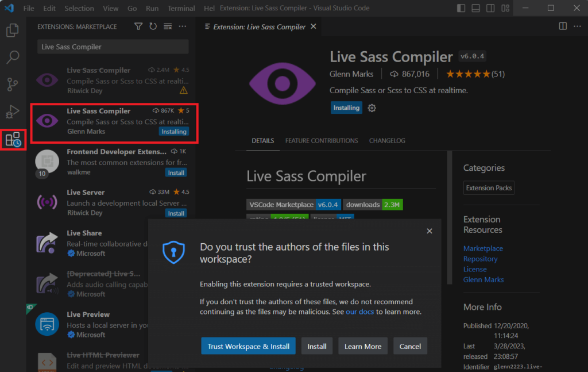The height and width of the screenshot is (372, 588).
Task: Toggle the primary side bar layout icon
Action: click(x=462, y=8)
